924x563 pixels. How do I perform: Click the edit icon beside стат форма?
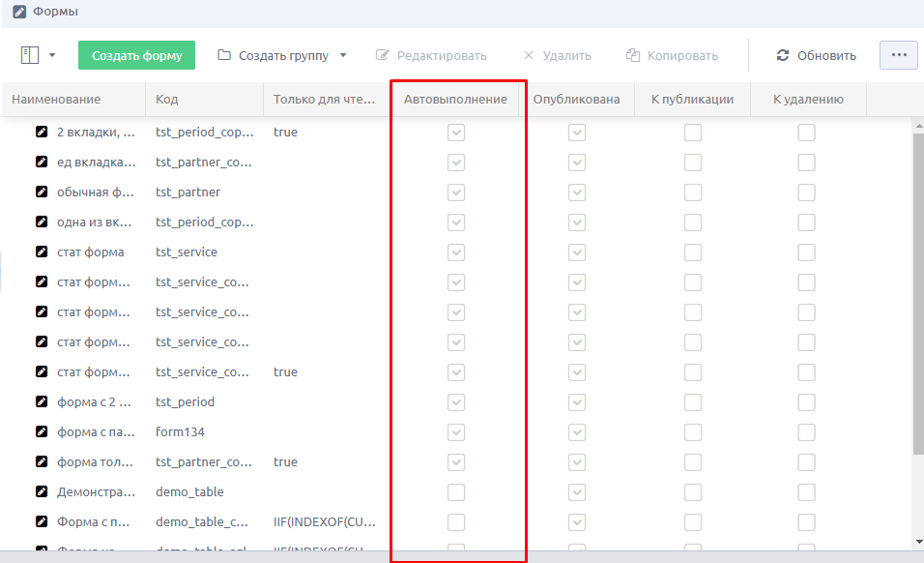click(42, 252)
